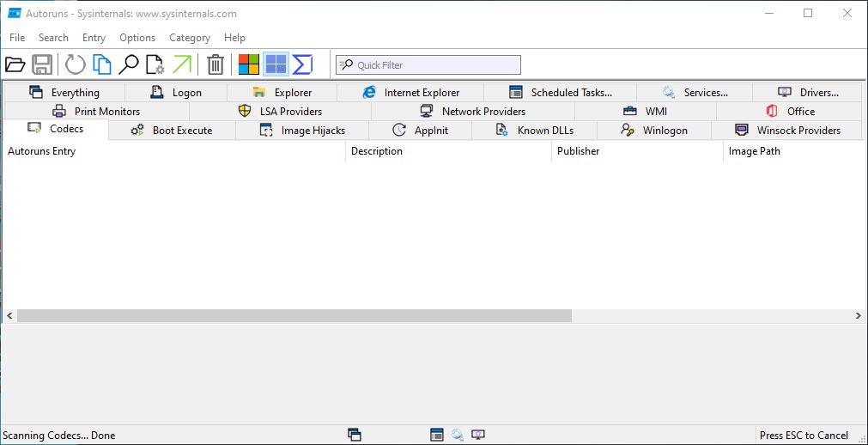Screen dimensions: 868x445
Task: Open the Category menu
Action: pos(190,38)
